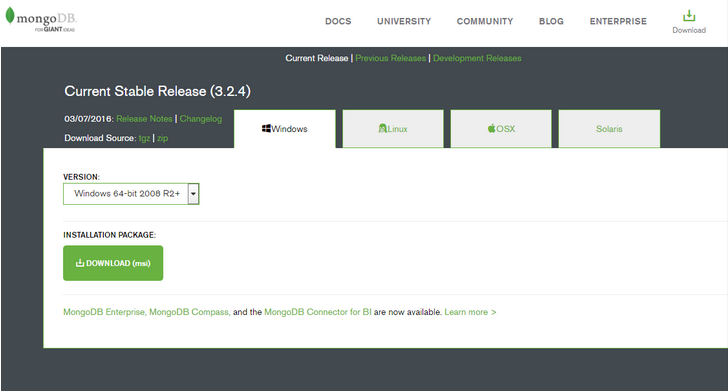Open MongoDB Enterprise link

pos(105,312)
